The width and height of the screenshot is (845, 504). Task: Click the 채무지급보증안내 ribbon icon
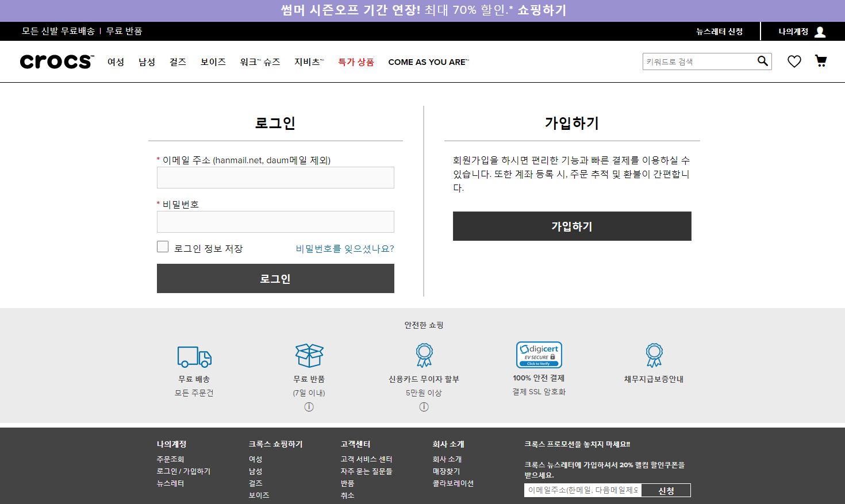[x=654, y=355]
